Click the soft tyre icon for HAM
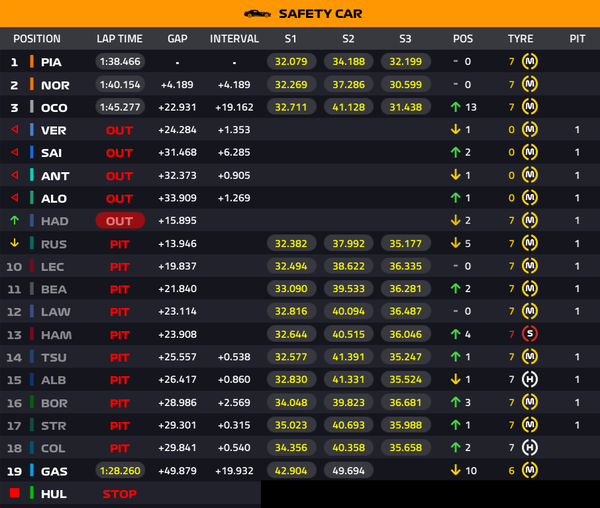The image size is (600, 508). click(530, 334)
